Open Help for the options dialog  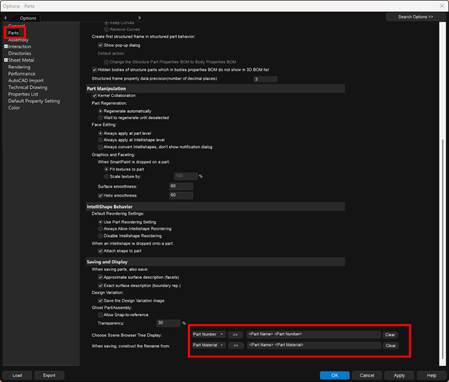pos(431,376)
